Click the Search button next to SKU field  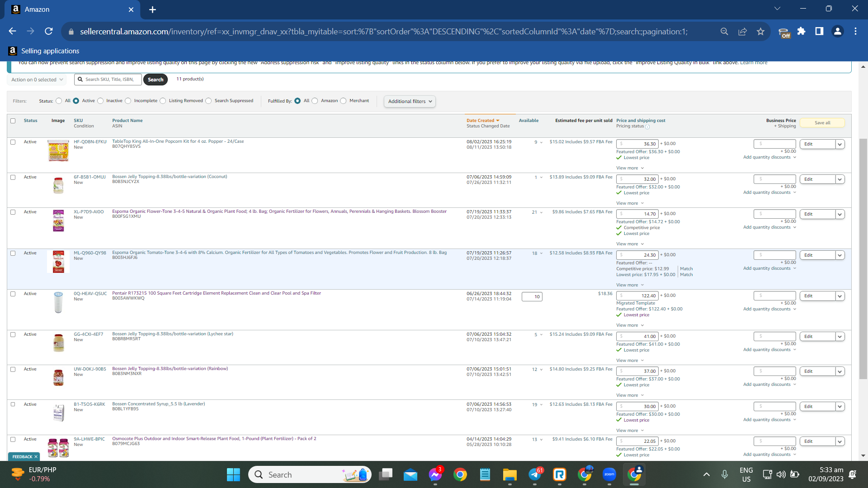pos(156,80)
